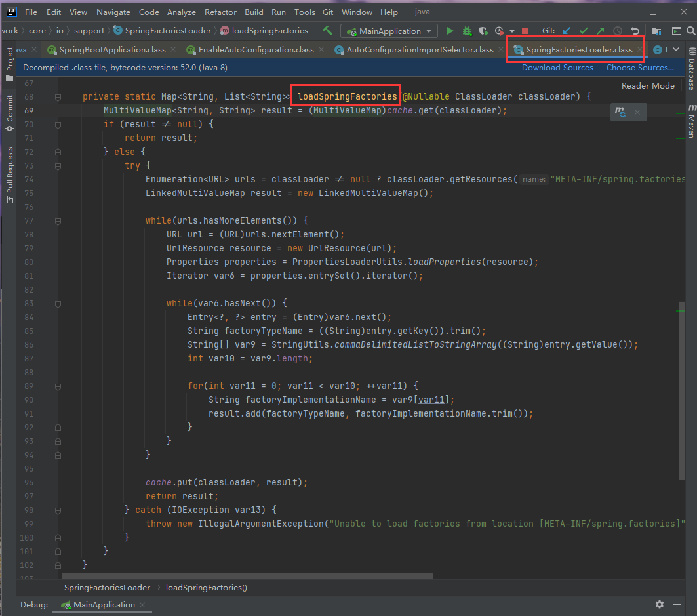The height and width of the screenshot is (616, 697).
Task: Click the Download Sources link
Action: [x=557, y=67]
